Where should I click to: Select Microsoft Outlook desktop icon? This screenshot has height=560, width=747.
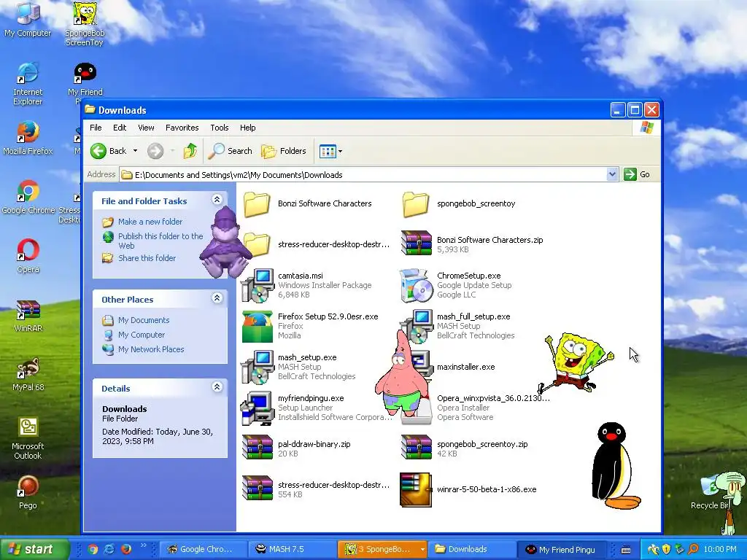click(x=28, y=438)
